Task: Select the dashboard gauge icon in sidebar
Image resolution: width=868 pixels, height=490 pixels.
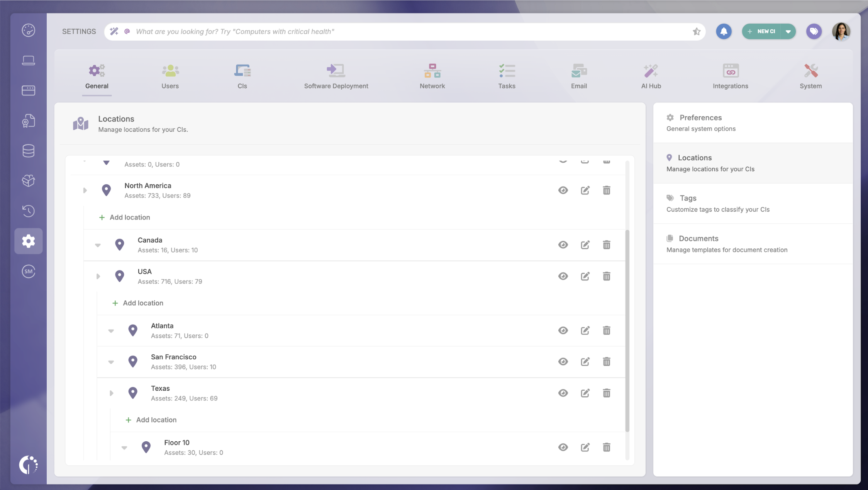Action: point(29,30)
